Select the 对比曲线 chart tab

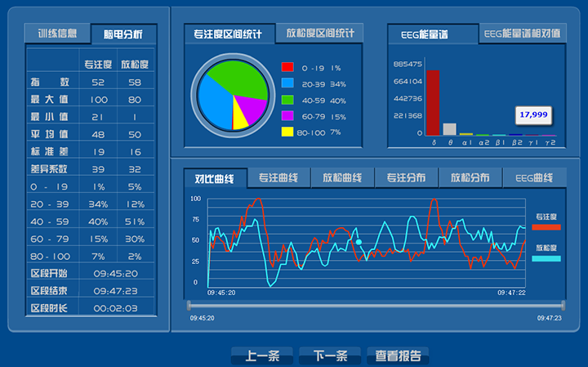tap(215, 179)
